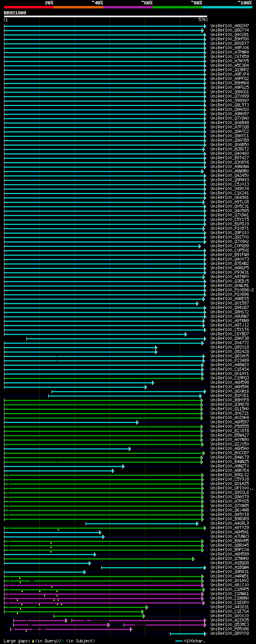
Task: Select the UniRef100_B9IFW9 label
Action: [x=230, y=255]
